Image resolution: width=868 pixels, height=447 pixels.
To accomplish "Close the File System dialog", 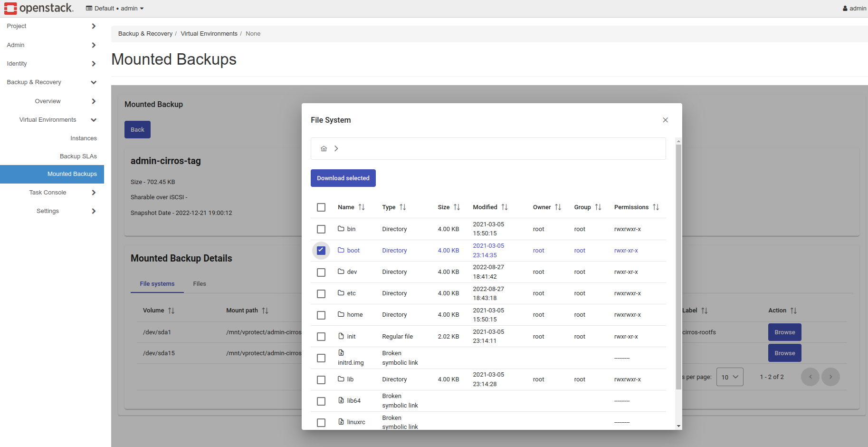I will [665, 120].
